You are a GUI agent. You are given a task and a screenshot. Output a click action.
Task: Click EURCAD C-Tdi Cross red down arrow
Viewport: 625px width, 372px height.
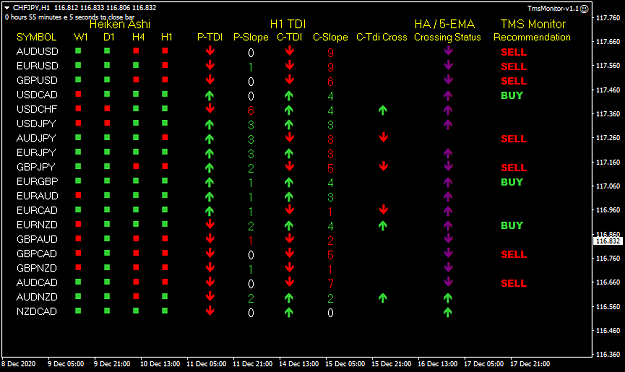click(x=383, y=209)
